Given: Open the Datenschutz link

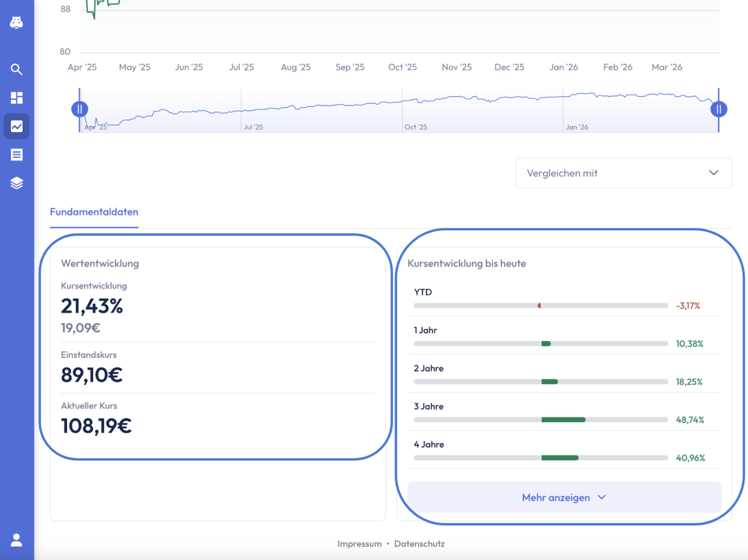Looking at the screenshot, I should click(x=419, y=544).
